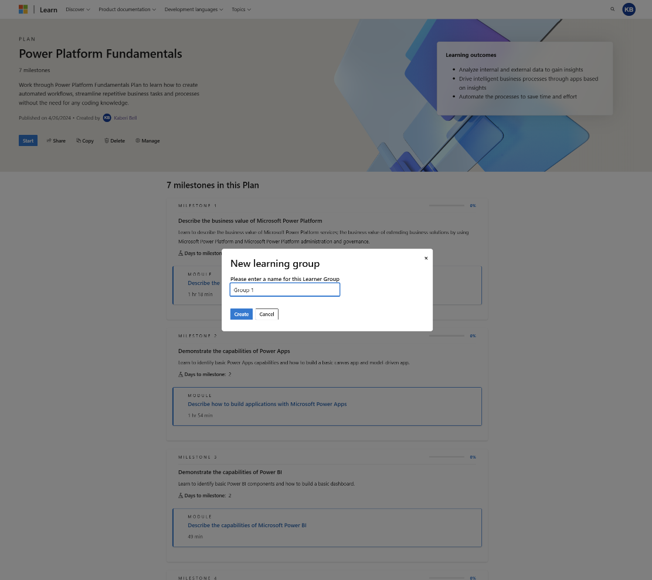Click 'Demonstrate the capabilities of Power BI' heading
Viewport: 652px width, 580px height.
pyautogui.click(x=230, y=472)
